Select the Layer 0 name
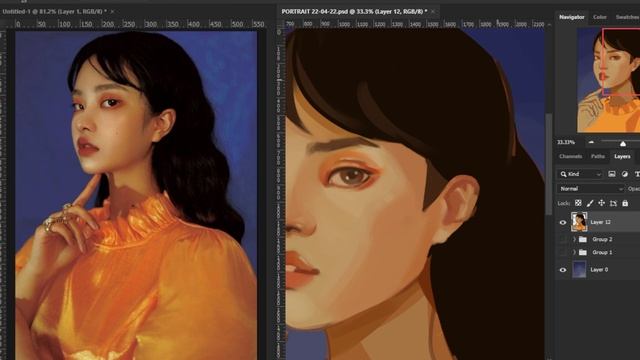Screen dimensions: 640x360 (x=599, y=270)
